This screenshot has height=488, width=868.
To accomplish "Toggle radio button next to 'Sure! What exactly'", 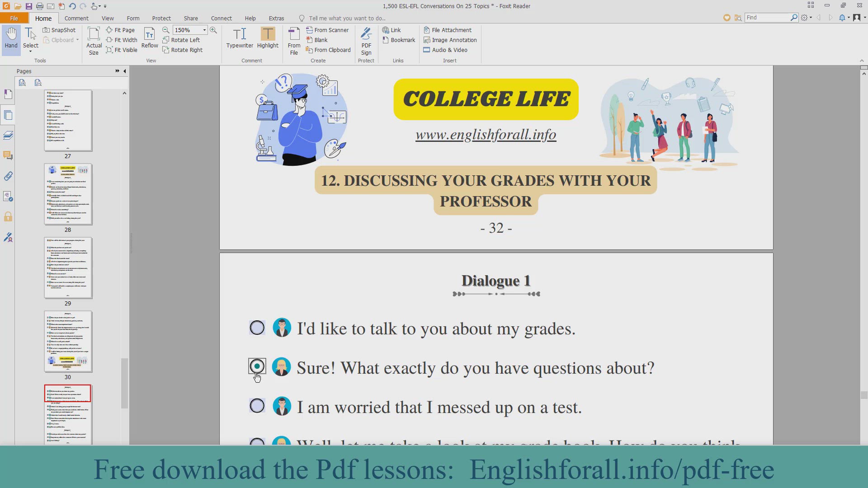I will click(x=257, y=366).
